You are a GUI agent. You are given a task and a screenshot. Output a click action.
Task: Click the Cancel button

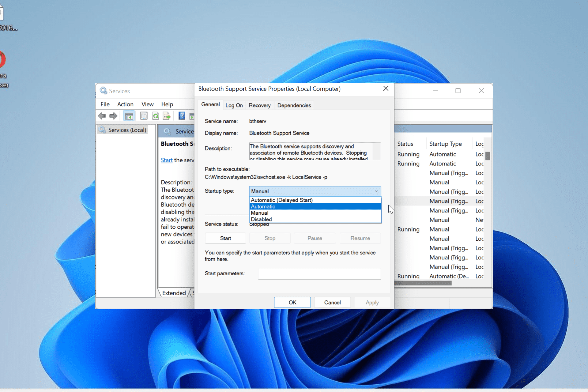coord(332,303)
